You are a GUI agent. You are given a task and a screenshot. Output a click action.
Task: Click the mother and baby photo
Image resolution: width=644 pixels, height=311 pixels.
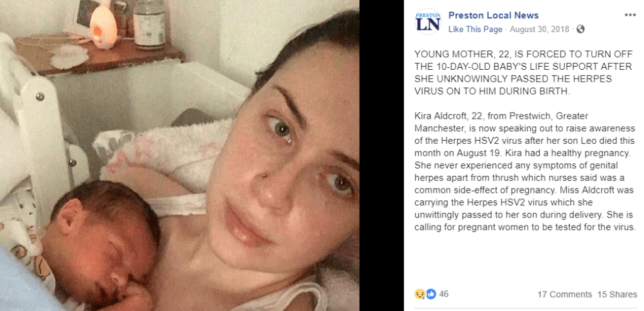pos(179,156)
